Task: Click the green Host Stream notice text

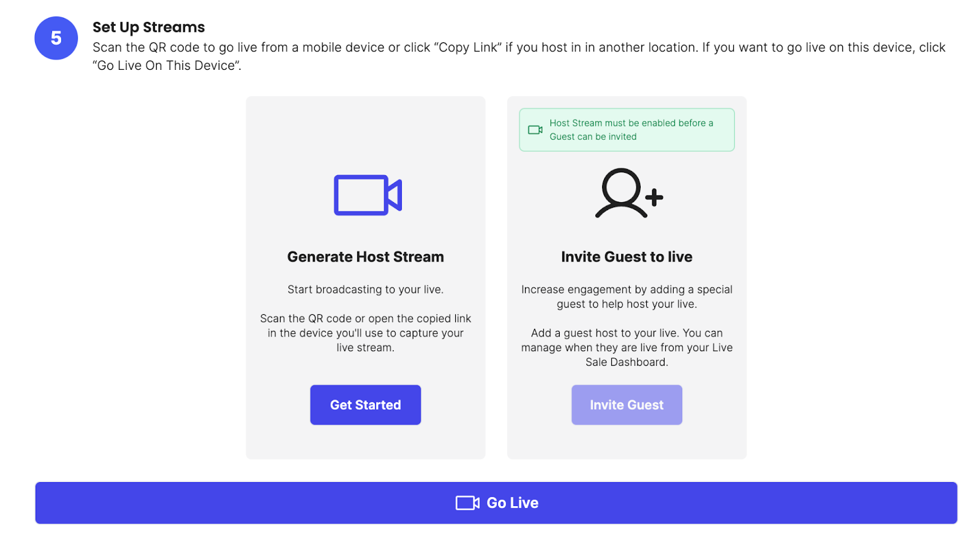Action: 631,130
